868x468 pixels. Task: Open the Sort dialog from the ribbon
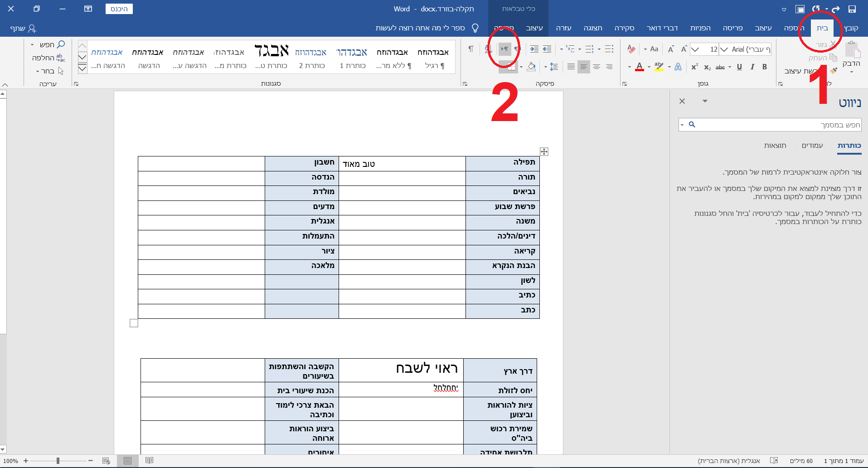pyautogui.click(x=488, y=49)
